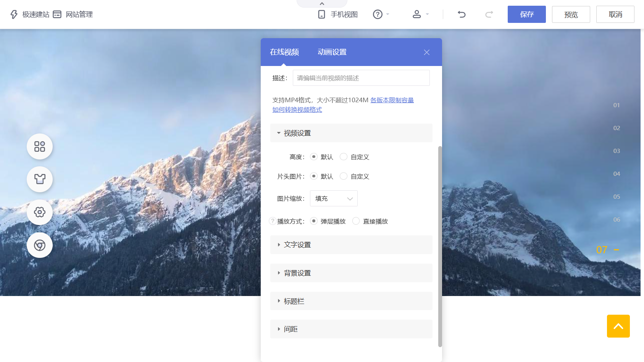Screen dimensions: 644x362
Task: Open the user account dropdown arrow
Action: click(427, 14)
